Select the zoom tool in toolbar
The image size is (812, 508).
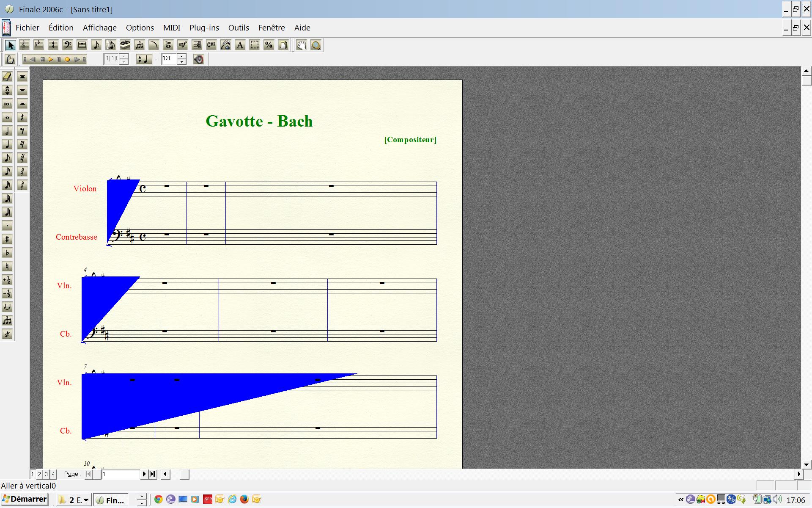click(315, 44)
